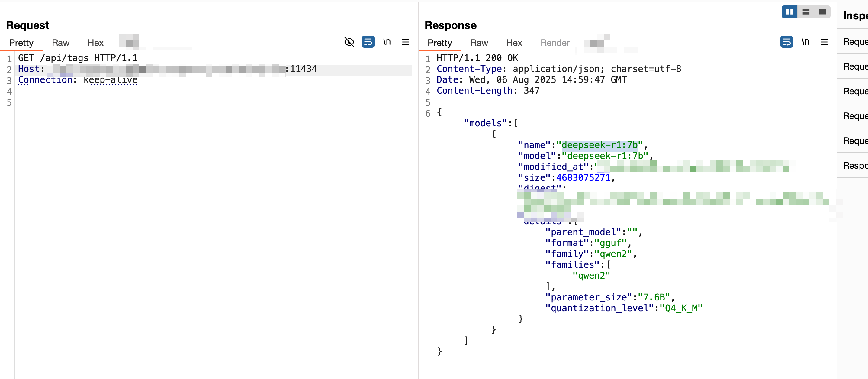Click the GET /api/tags HTTP/1.1 request line
The height and width of the screenshot is (379, 868).
pyautogui.click(x=78, y=58)
